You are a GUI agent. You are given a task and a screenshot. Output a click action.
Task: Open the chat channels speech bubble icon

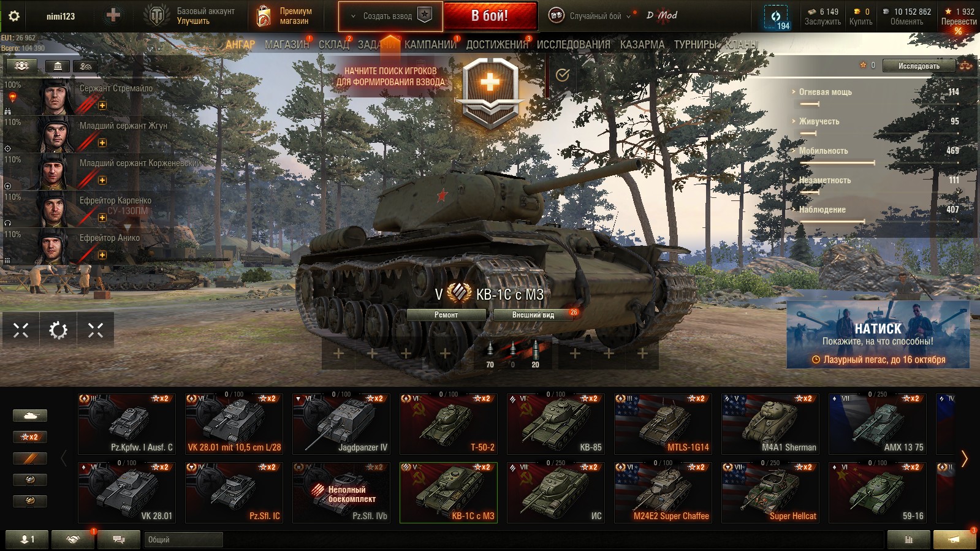119,539
